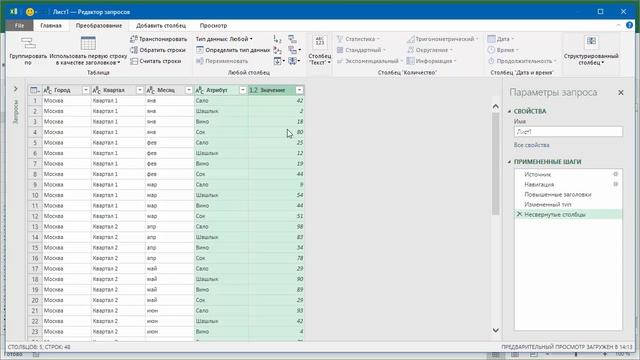Click the ABC type icon of Город column
Viewport: 640px width, 360px height.
coord(48,90)
